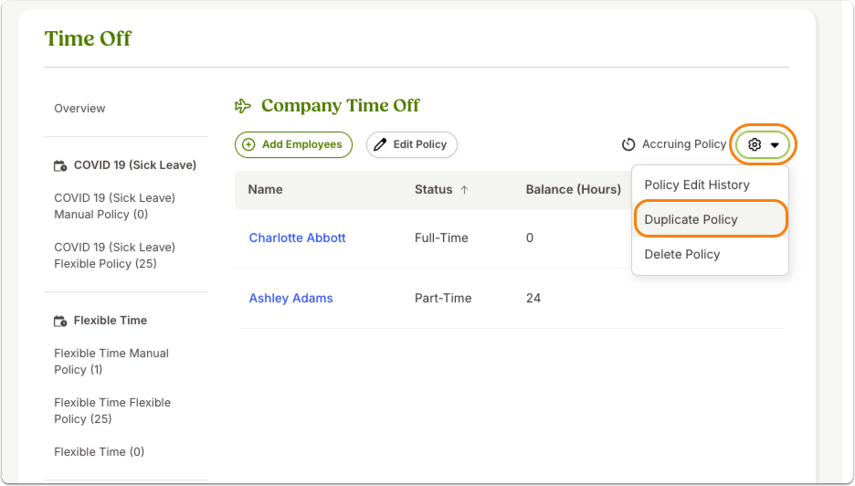
Task: Click the Name column header
Action: click(x=265, y=190)
